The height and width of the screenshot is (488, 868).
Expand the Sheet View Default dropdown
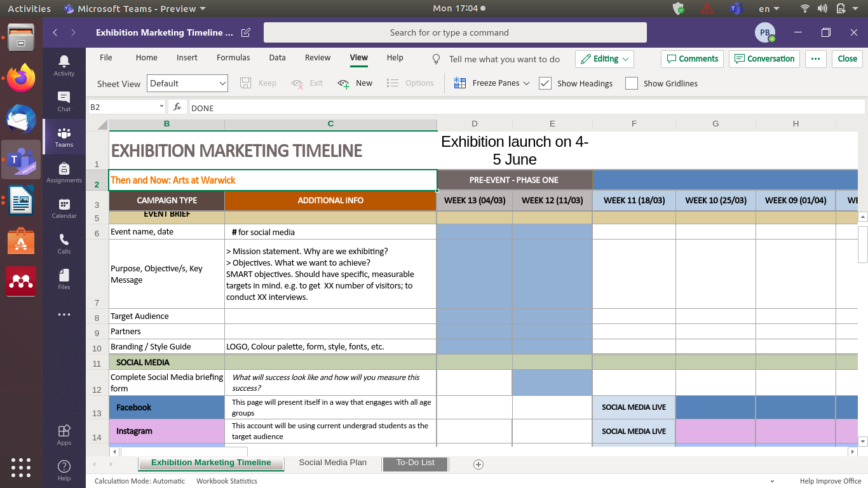pos(188,83)
